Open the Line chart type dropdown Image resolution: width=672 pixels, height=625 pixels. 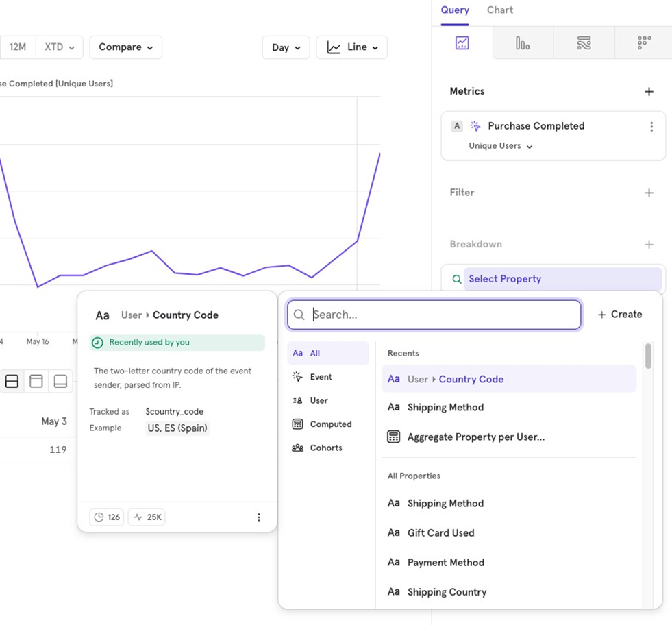click(351, 47)
